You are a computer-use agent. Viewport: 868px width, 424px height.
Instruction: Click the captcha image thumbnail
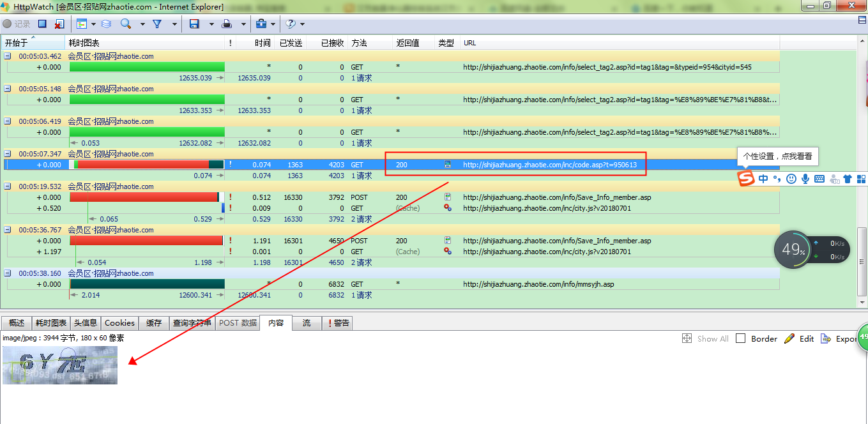[59, 365]
